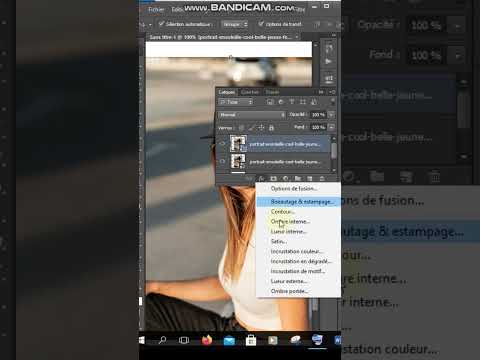The image size is (480, 360).
Task: Launch Firefox from taskbar
Action: point(207,340)
